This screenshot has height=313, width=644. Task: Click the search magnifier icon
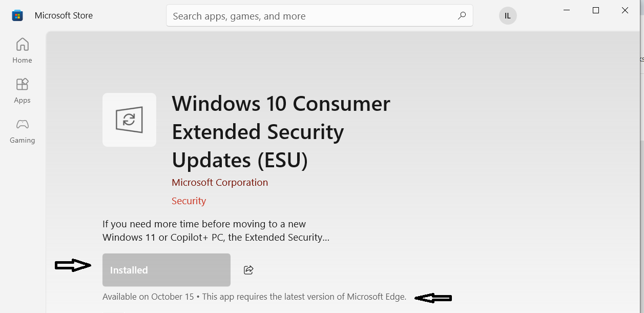(461, 16)
